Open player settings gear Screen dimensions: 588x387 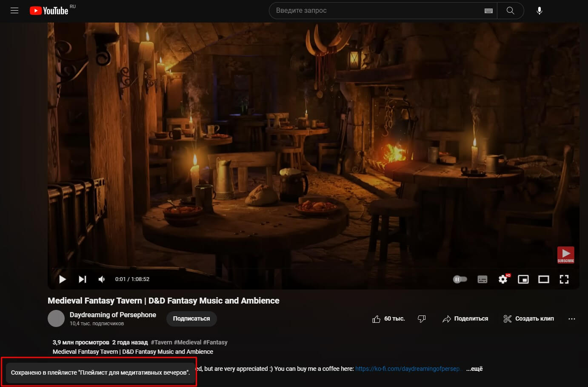pos(503,279)
